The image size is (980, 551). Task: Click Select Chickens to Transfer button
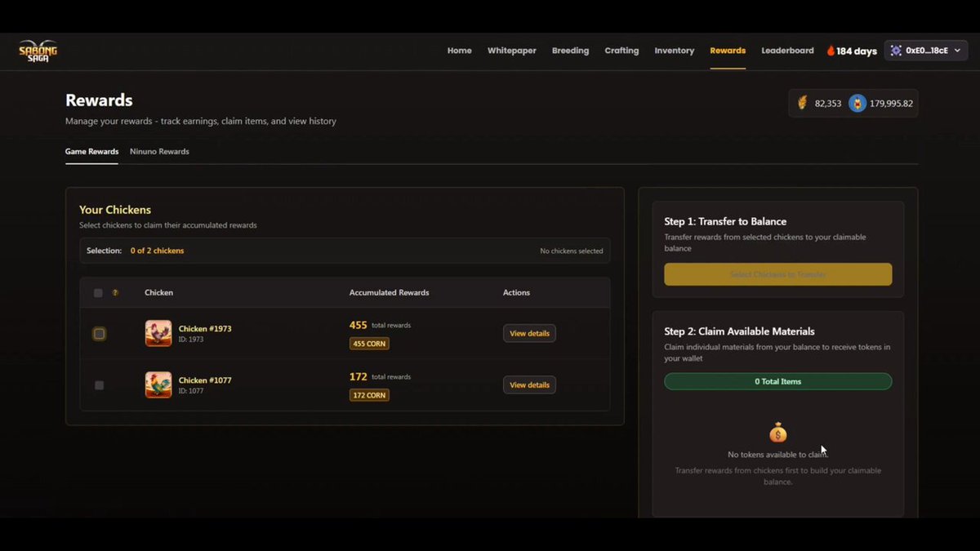(778, 274)
